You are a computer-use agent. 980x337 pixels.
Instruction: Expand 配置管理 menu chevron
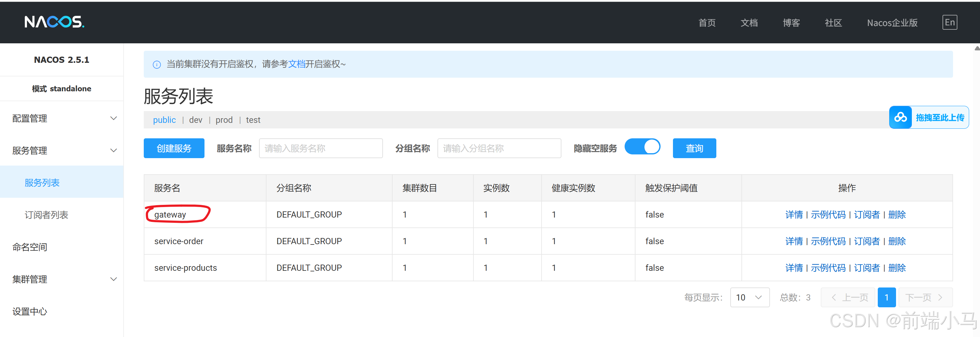tap(113, 118)
